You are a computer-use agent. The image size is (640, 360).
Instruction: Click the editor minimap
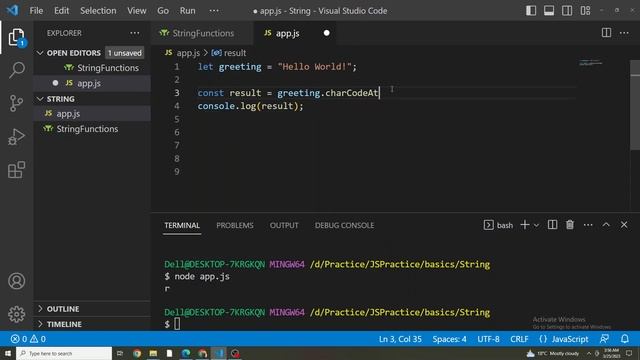pyautogui.click(x=591, y=63)
